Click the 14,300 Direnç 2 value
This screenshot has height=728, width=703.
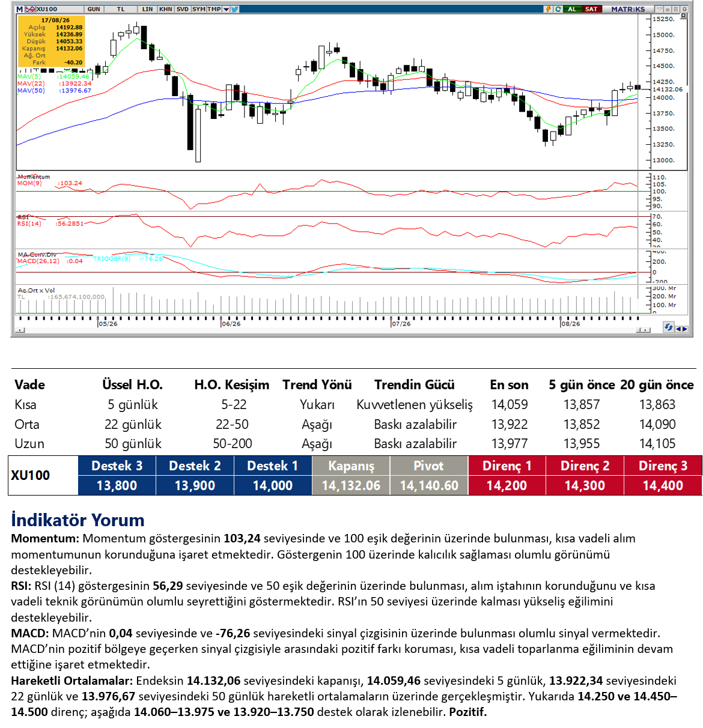tap(585, 485)
